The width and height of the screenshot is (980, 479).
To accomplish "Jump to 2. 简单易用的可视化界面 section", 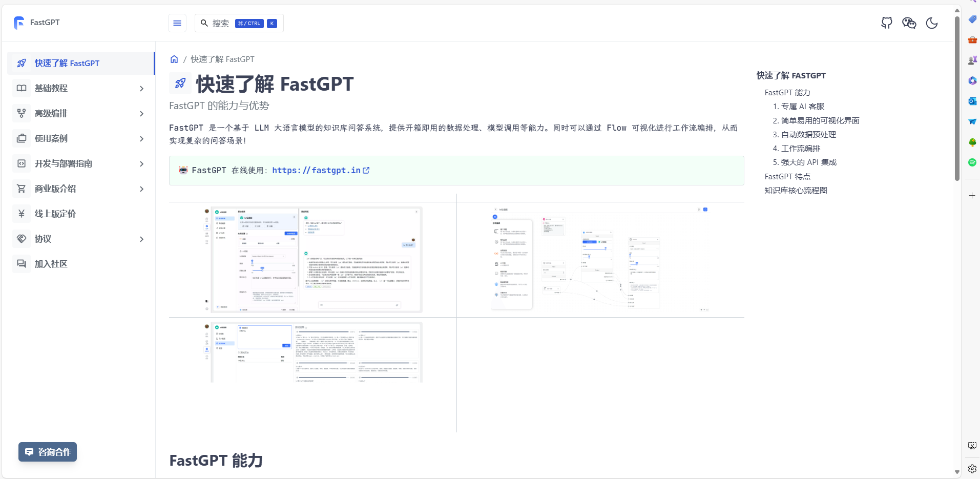I will [x=816, y=121].
